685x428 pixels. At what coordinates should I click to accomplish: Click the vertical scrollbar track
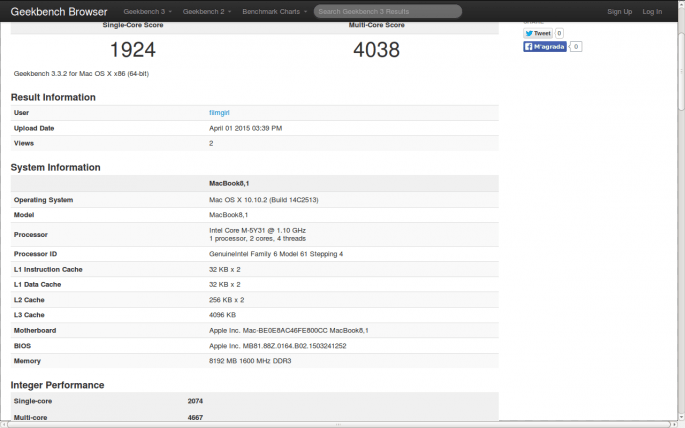click(x=678, y=250)
